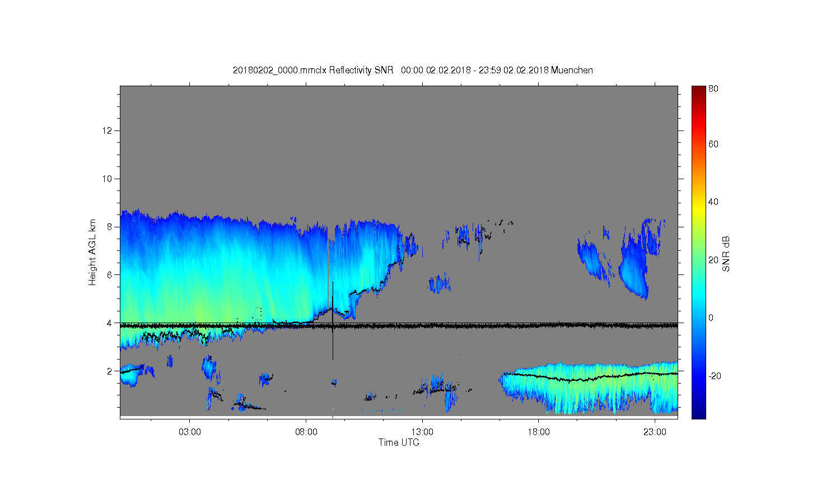Select the 'Height AGL km' axis label

click(92, 252)
